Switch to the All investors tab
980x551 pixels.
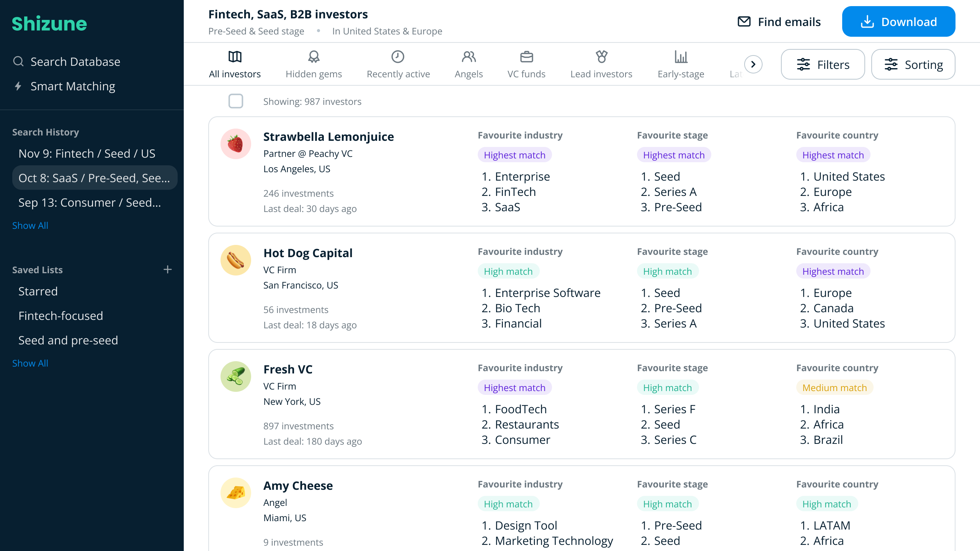[x=235, y=65]
